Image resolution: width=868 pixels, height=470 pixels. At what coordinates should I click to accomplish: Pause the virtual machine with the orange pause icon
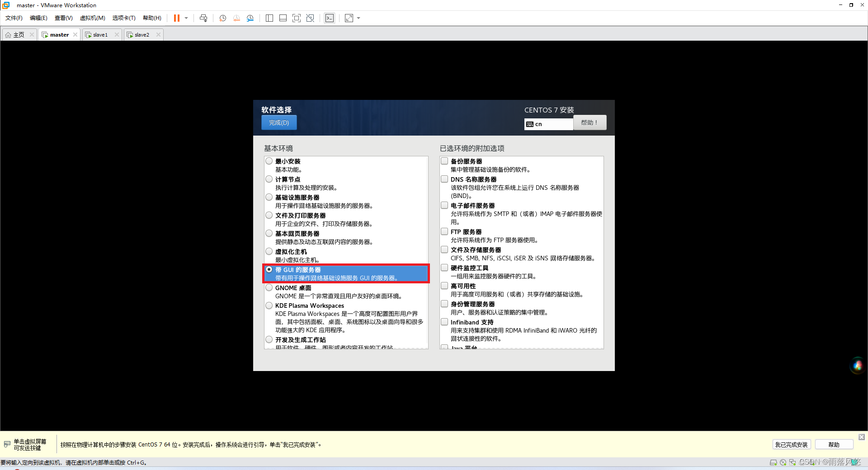click(x=177, y=18)
